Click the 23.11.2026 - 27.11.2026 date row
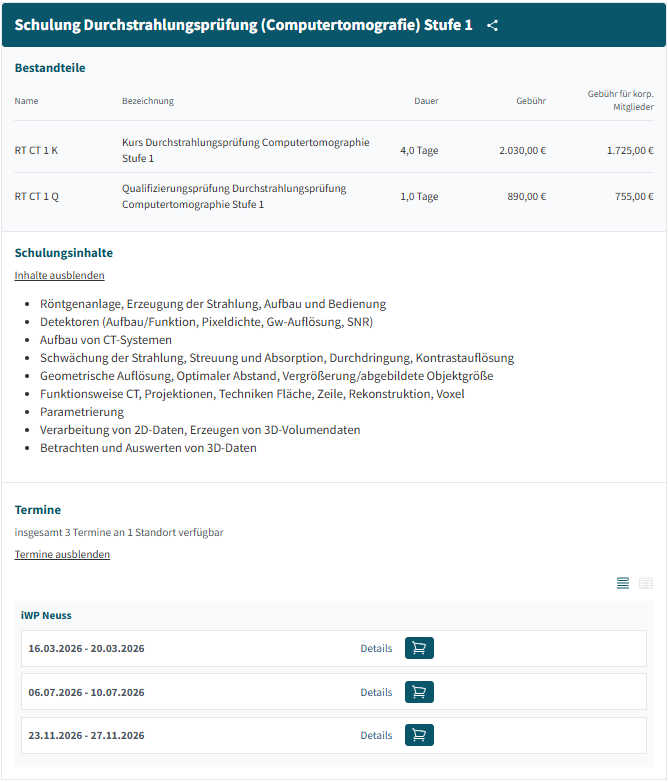 (334, 736)
